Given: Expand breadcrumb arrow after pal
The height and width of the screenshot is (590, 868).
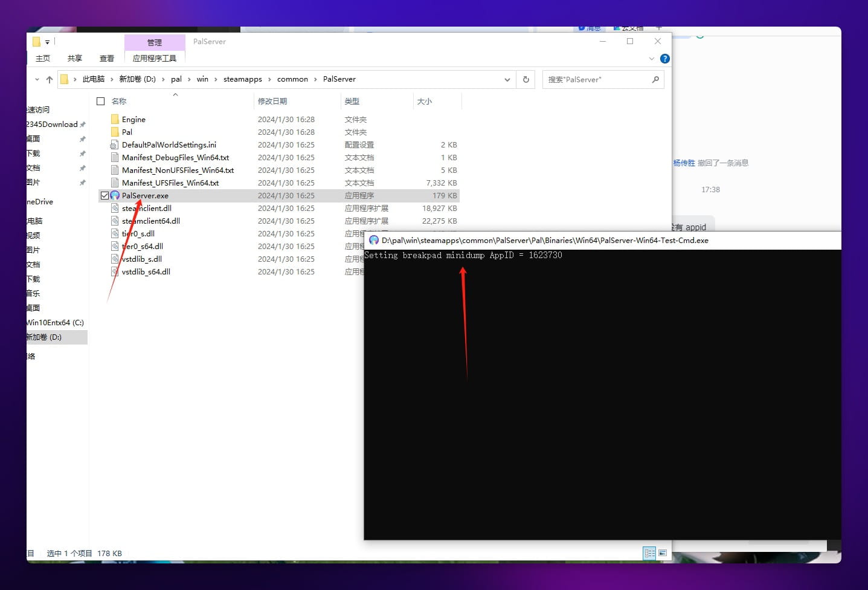Looking at the screenshot, I should point(189,79).
